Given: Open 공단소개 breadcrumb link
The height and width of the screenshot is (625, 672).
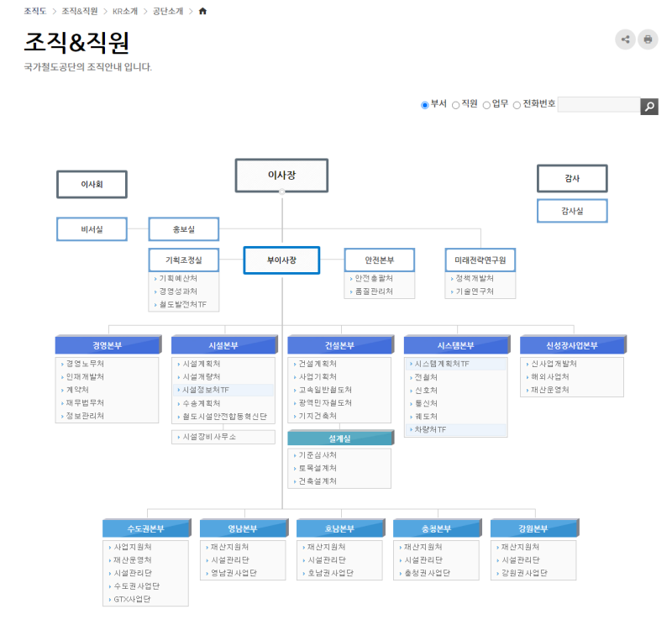Looking at the screenshot, I should (x=167, y=11).
